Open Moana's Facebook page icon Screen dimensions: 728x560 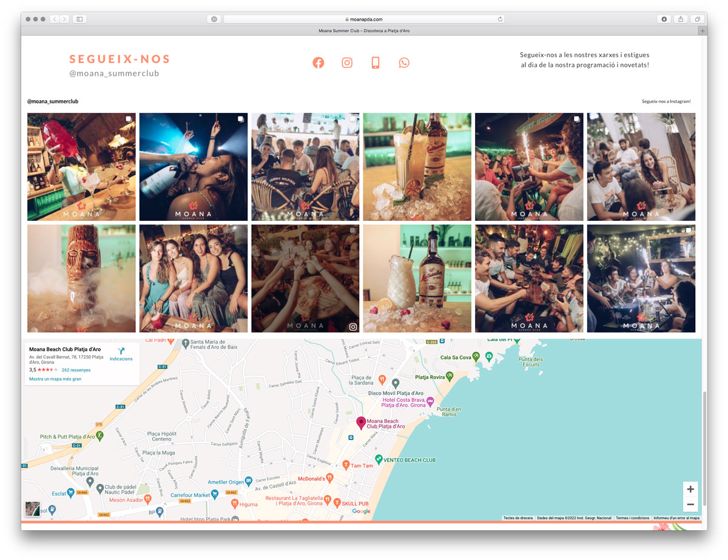click(318, 62)
